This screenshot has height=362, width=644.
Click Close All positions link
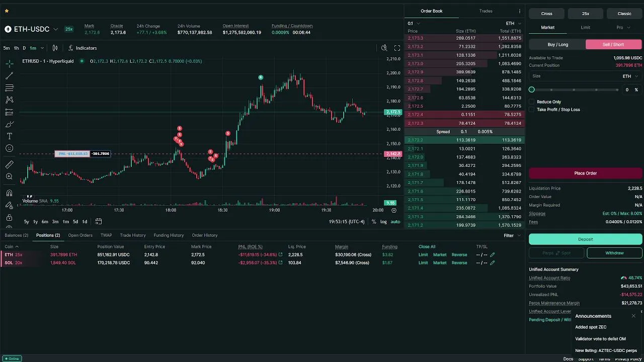pyautogui.click(x=427, y=247)
